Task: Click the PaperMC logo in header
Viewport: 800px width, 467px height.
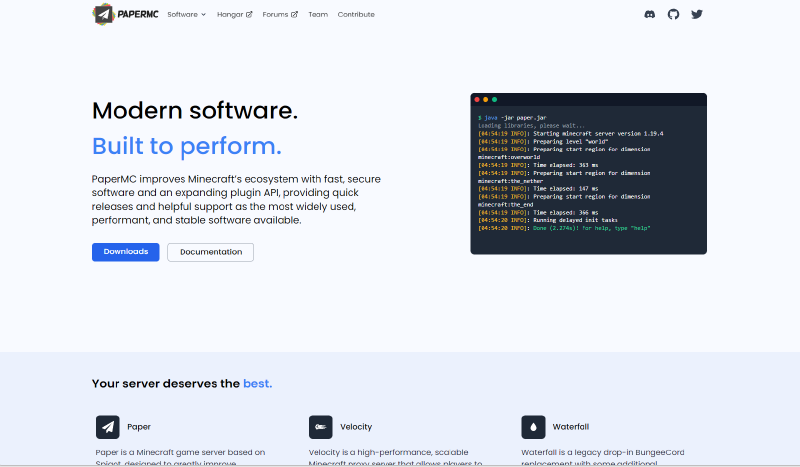Action: 124,14
